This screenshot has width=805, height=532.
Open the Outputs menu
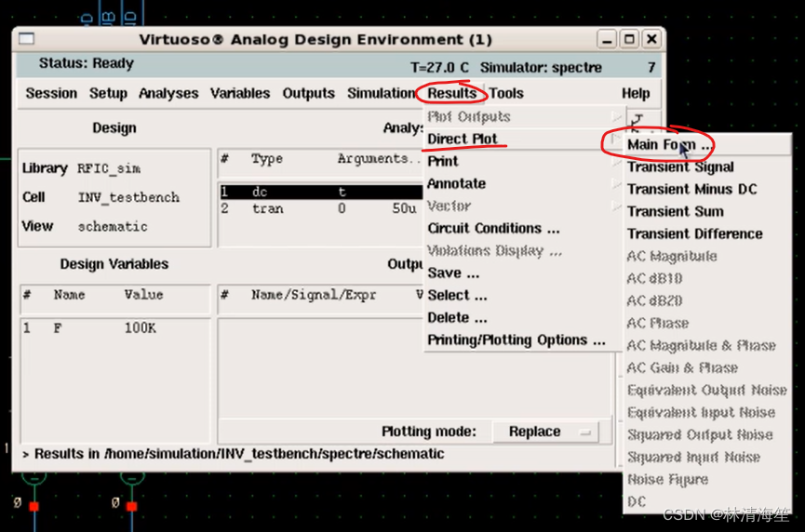309,93
